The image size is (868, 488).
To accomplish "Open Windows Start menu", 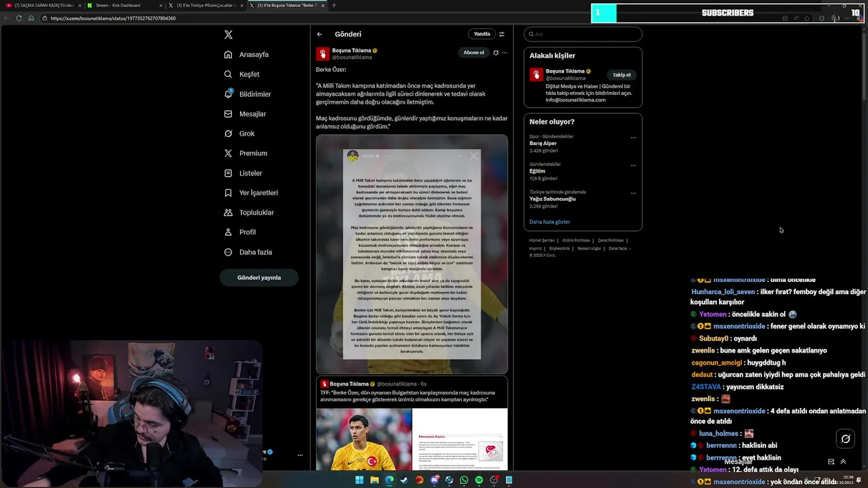I will coord(359,481).
